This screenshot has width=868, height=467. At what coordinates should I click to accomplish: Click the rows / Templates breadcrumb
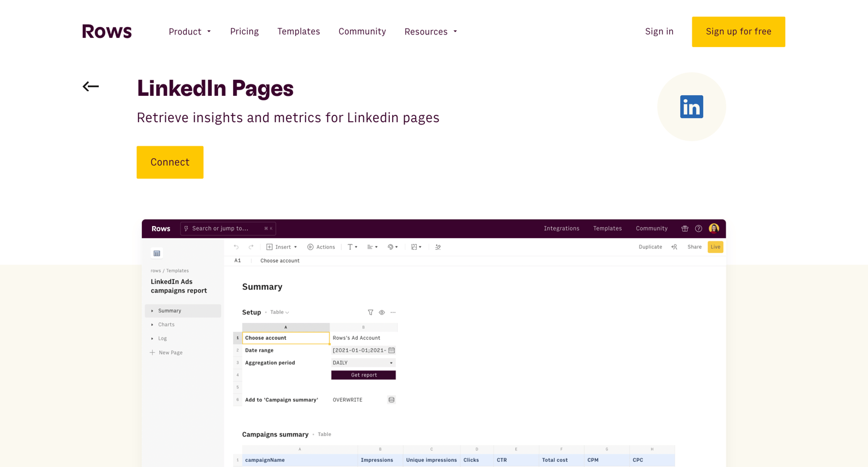169,271
